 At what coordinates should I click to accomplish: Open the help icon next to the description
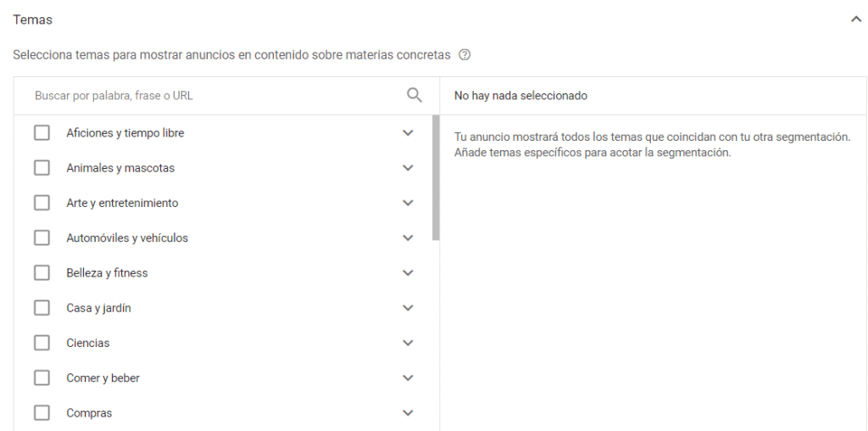click(465, 55)
